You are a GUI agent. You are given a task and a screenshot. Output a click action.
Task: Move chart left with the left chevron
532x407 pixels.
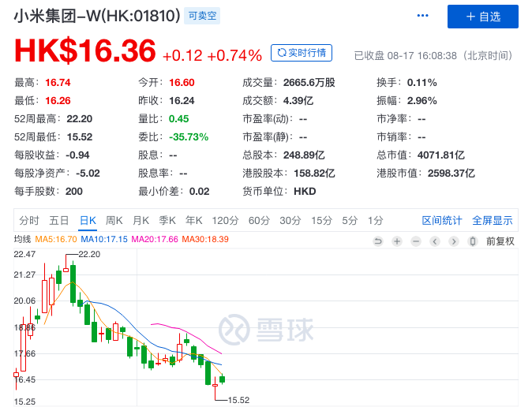(x=435, y=241)
